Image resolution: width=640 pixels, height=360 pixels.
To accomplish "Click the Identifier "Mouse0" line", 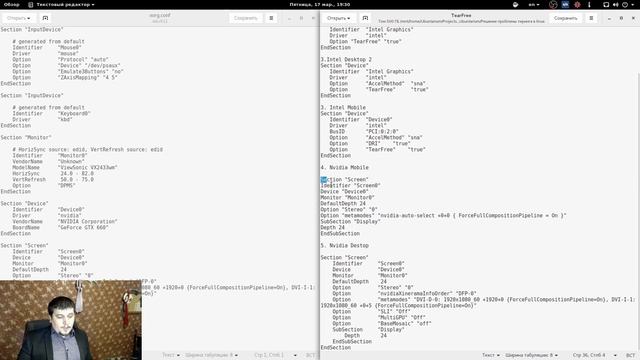I will (x=47, y=47).
